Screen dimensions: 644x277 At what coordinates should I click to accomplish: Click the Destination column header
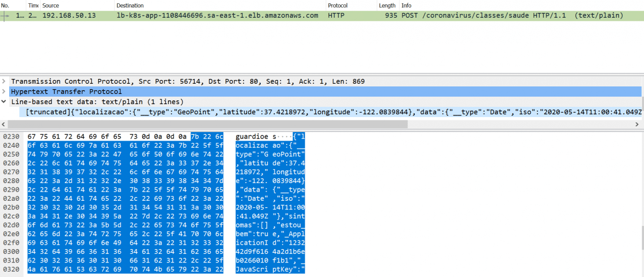pos(130,5)
